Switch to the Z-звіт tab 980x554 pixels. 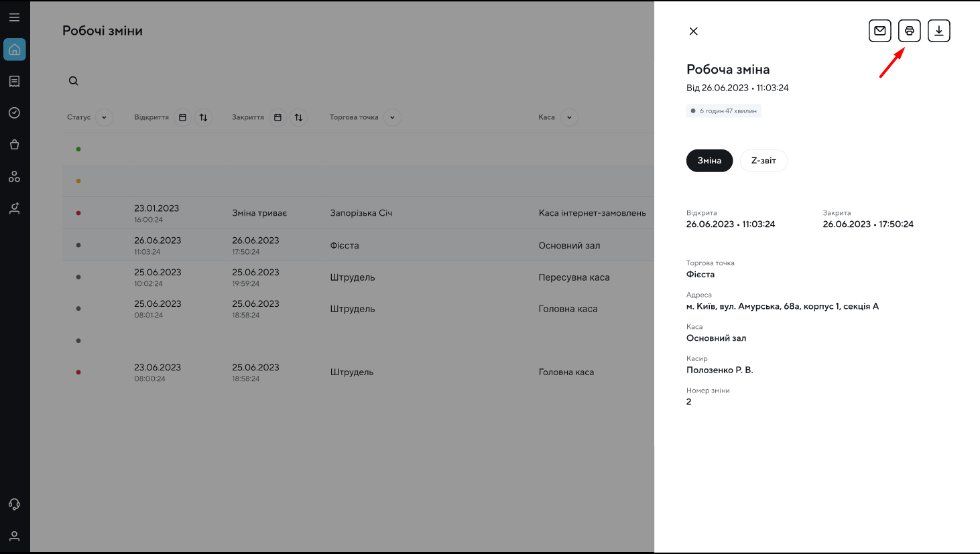(x=763, y=161)
